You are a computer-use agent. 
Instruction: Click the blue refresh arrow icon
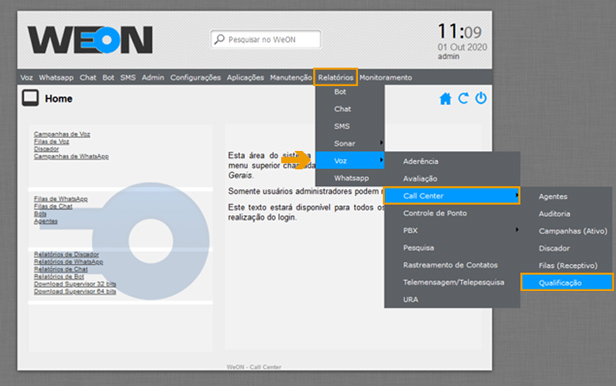(464, 98)
